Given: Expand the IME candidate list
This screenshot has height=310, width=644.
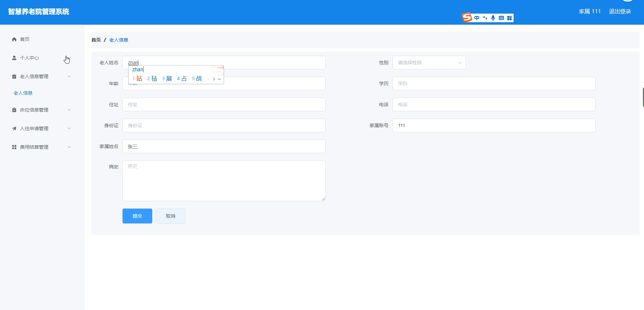Looking at the screenshot, I should [x=219, y=79].
